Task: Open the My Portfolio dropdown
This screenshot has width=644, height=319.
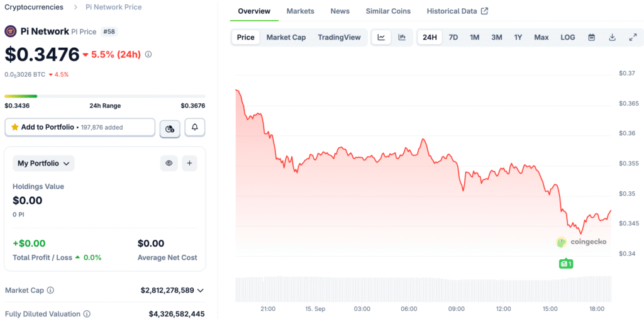Action: pos(43,163)
